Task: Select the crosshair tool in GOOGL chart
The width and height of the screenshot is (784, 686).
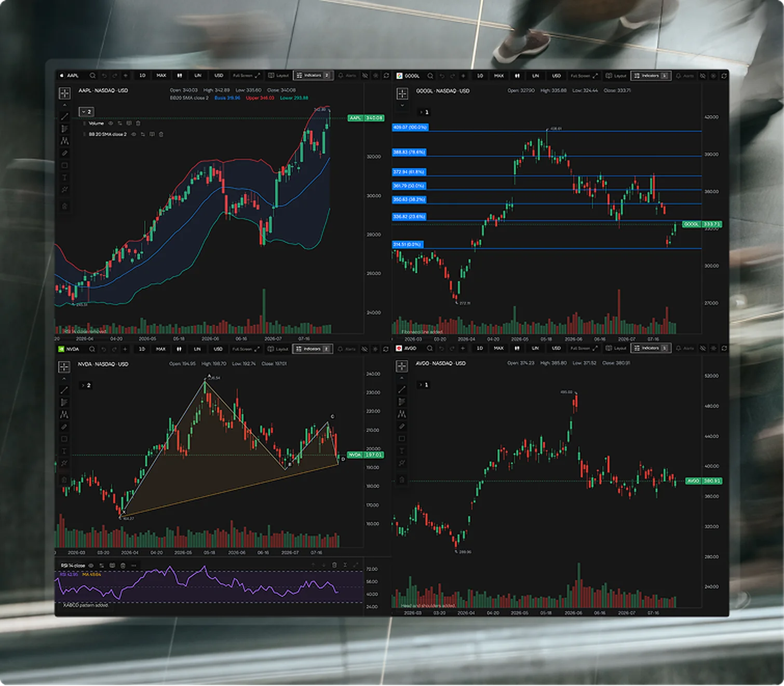Action: tap(402, 94)
